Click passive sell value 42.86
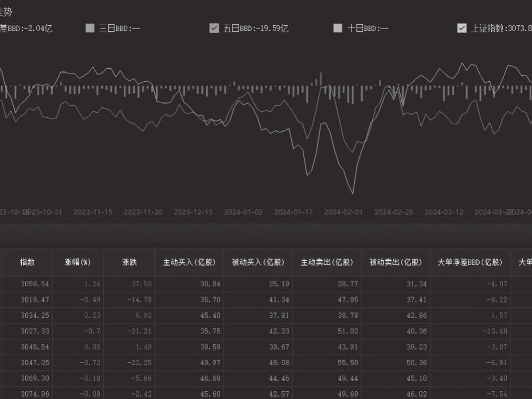This screenshot has width=532, height=399. [396, 315]
